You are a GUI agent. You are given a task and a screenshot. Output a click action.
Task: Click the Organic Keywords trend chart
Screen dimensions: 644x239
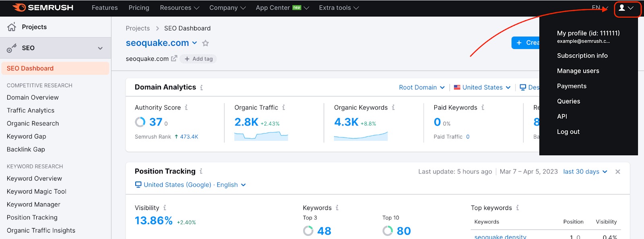point(361,136)
